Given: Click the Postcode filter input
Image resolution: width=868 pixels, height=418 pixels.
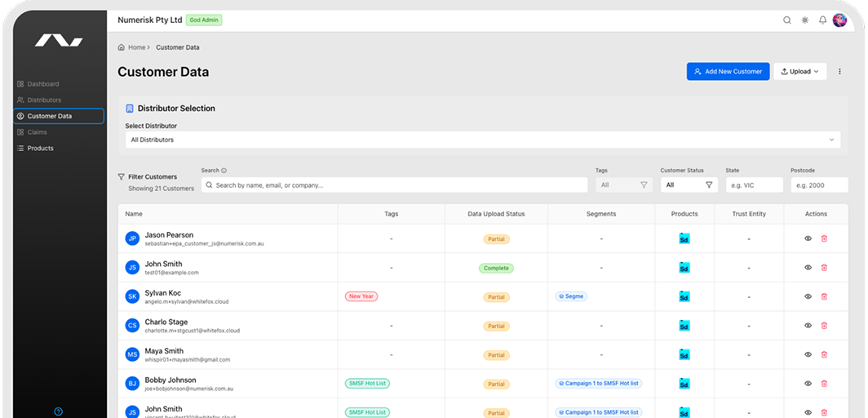Looking at the screenshot, I should 819,185.
